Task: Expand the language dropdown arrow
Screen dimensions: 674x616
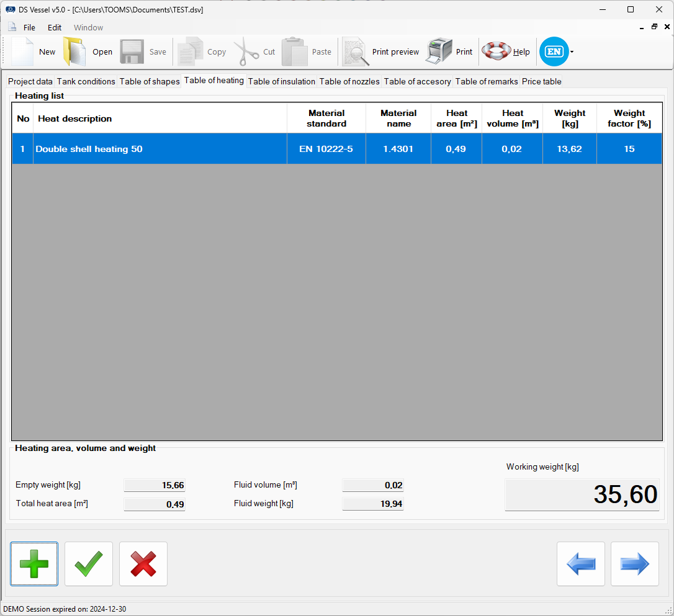Action: pyautogui.click(x=572, y=52)
